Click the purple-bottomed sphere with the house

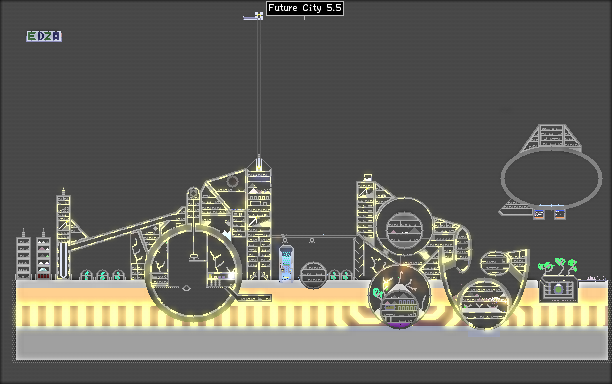click(400, 297)
